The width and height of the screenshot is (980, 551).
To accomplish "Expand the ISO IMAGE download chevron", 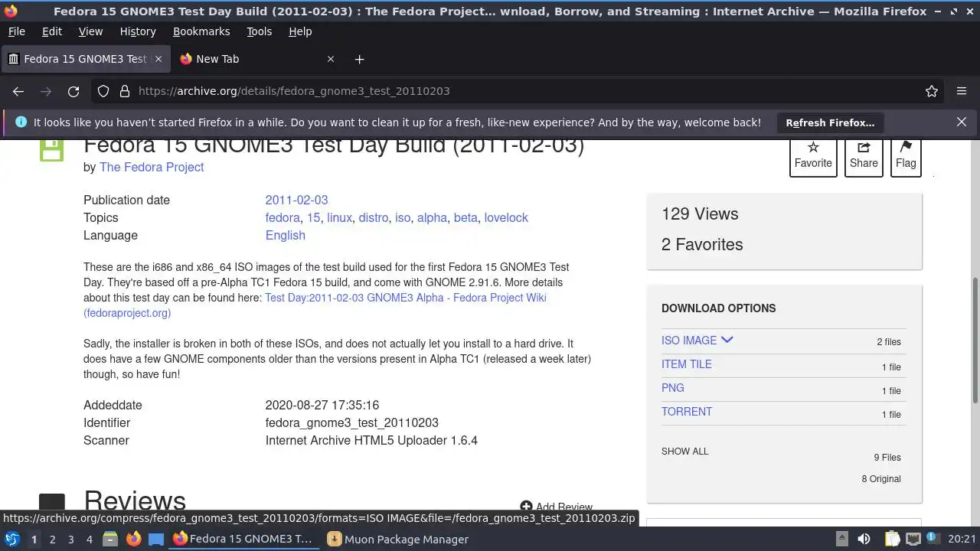I will (727, 341).
